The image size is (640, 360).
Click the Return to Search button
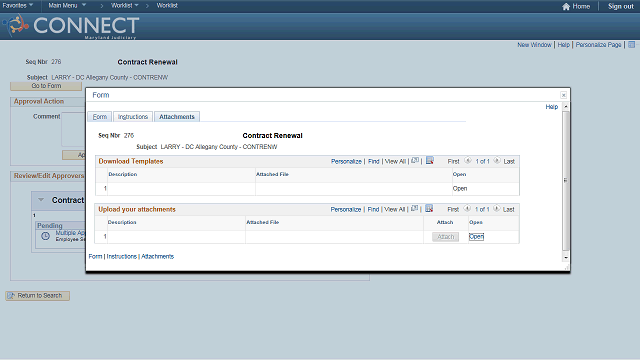click(x=38, y=296)
